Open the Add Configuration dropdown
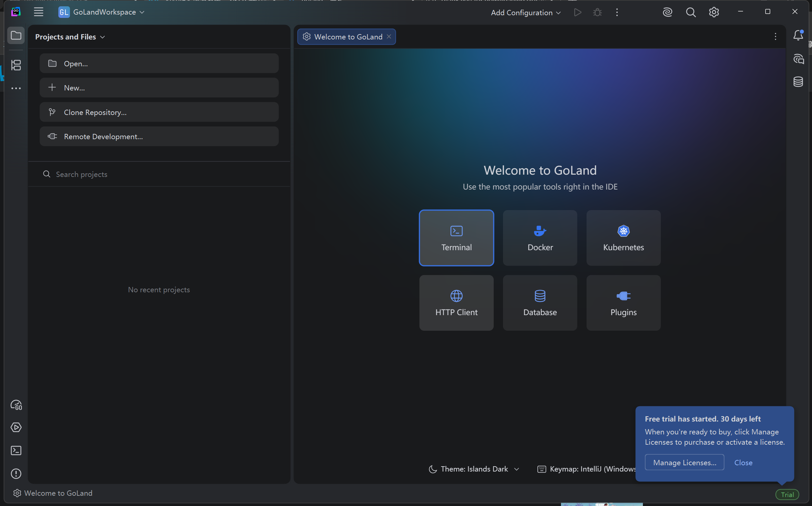The width and height of the screenshot is (812, 506). (x=526, y=12)
